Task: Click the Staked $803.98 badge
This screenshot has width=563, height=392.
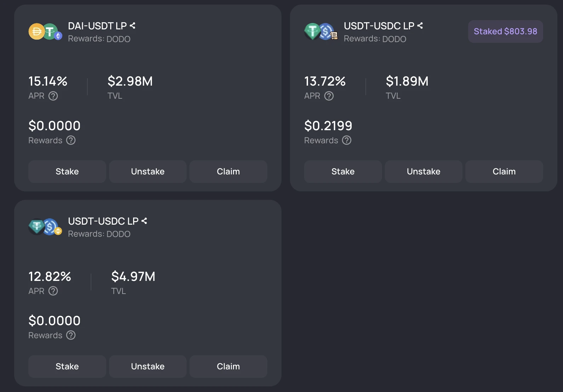Action: click(505, 31)
